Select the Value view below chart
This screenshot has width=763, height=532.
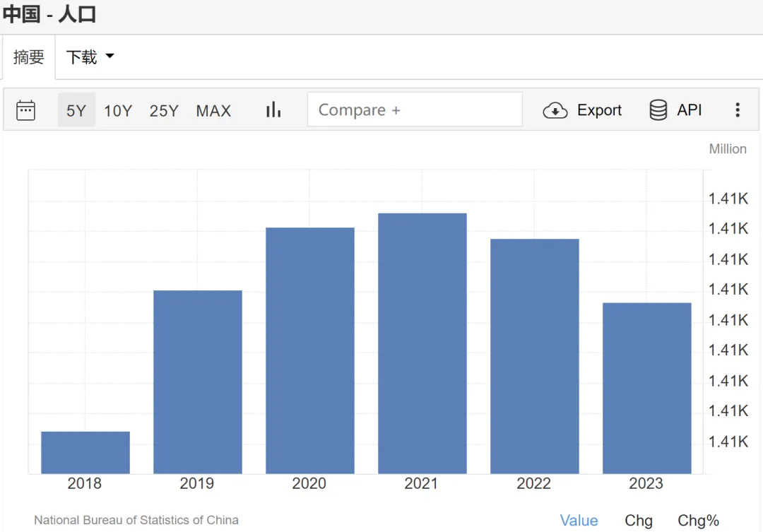click(x=579, y=521)
